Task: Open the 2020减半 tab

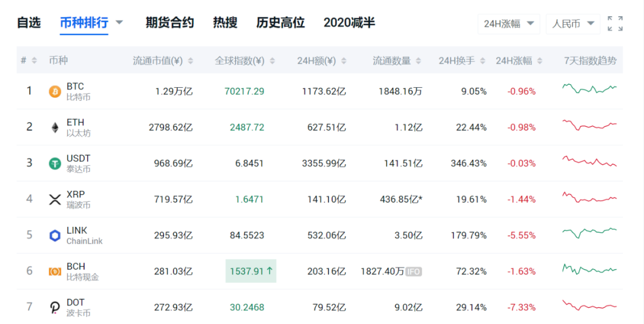Action: [349, 23]
